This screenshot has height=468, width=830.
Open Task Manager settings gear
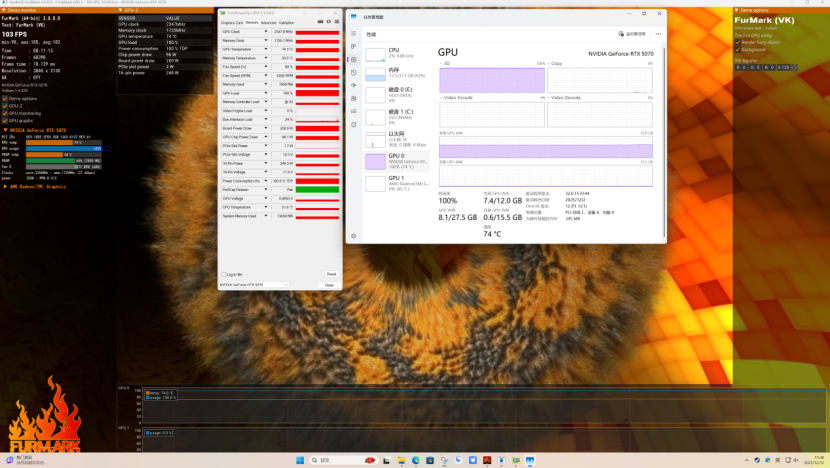tap(354, 236)
